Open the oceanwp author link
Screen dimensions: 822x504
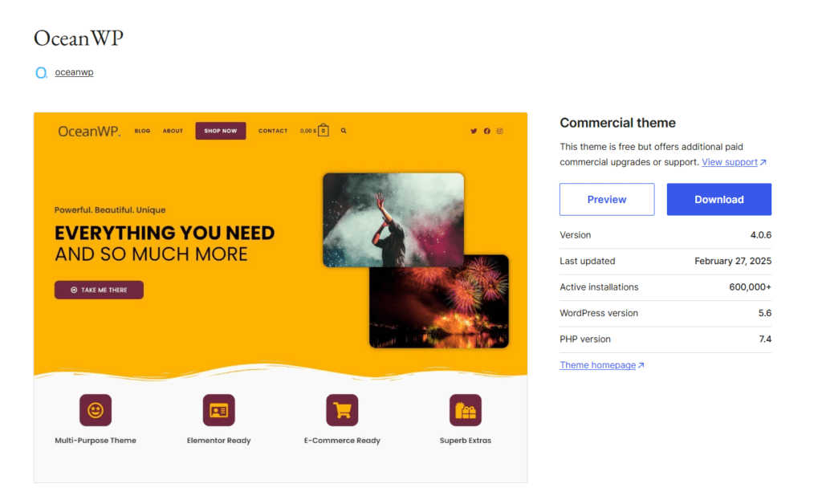[x=74, y=72]
